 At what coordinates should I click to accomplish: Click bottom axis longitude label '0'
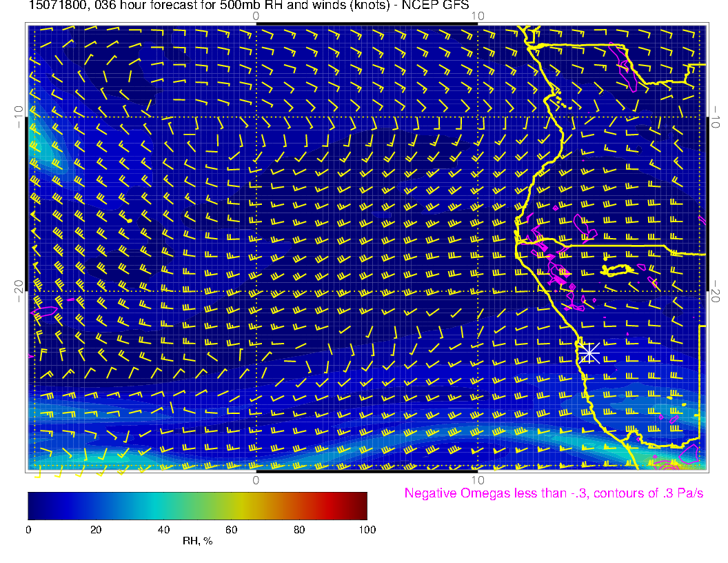coord(256,480)
